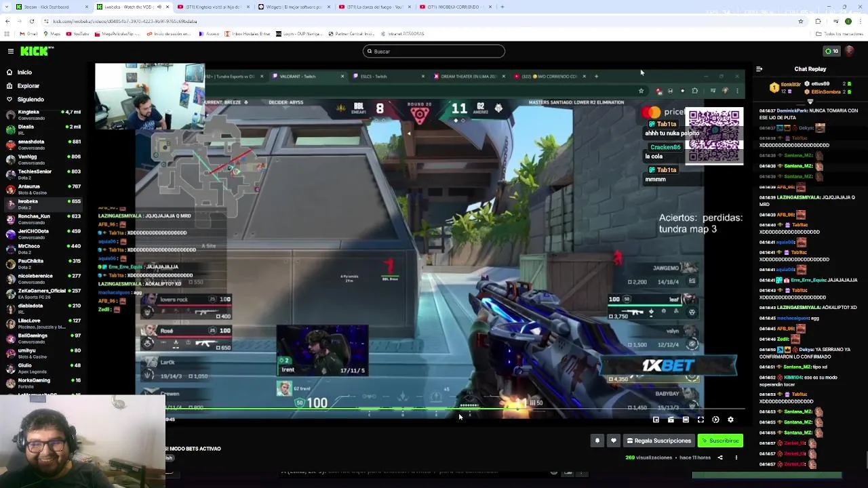The width and height of the screenshot is (868, 488).
Task: Toggle picture-in-picture in the video player
Action: 656,420
